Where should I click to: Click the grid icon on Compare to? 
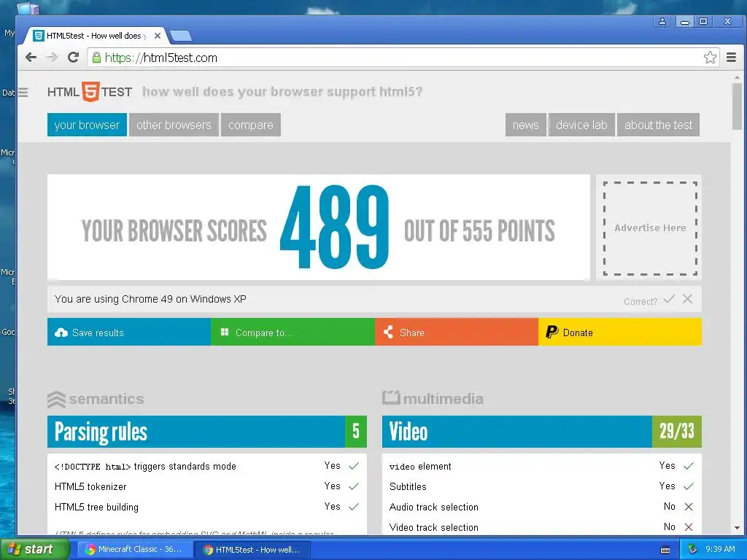[225, 332]
